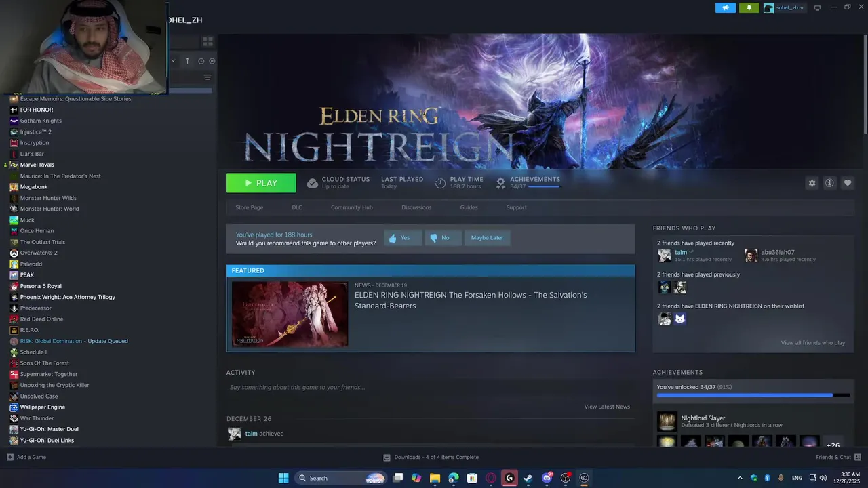Open the DLC tab
This screenshot has width=868, height=488.
click(297, 207)
